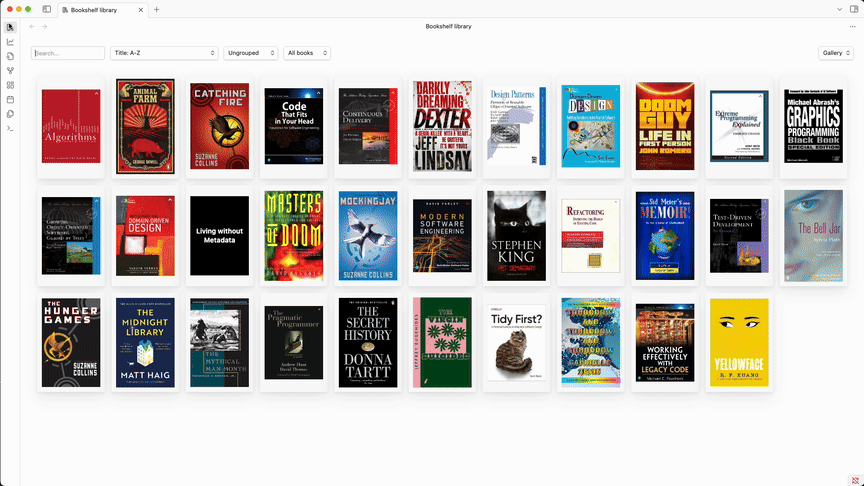The width and height of the screenshot is (864, 486).
Task: Open Graphics Programming Black Book cover
Action: [x=813, y=126]
